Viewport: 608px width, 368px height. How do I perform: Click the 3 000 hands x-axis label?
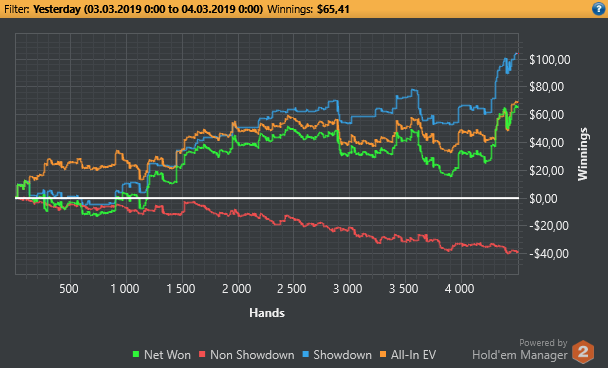[x=347, y=289]
